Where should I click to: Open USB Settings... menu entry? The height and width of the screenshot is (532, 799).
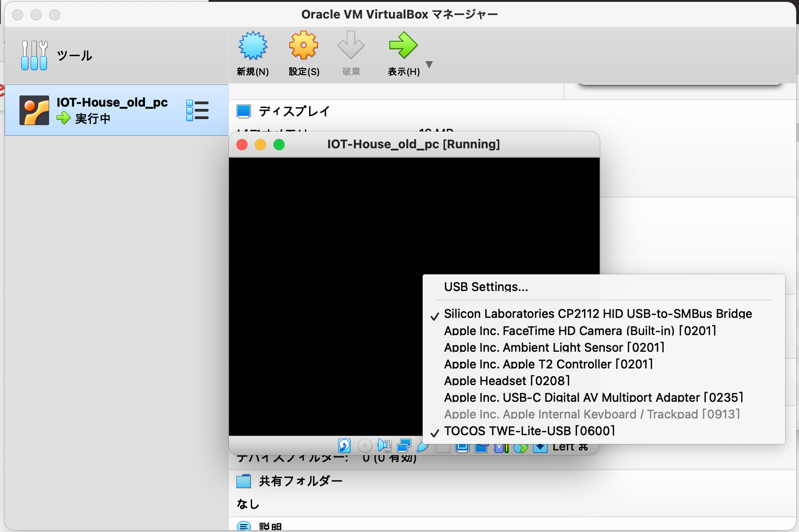[x=604, y=287]
